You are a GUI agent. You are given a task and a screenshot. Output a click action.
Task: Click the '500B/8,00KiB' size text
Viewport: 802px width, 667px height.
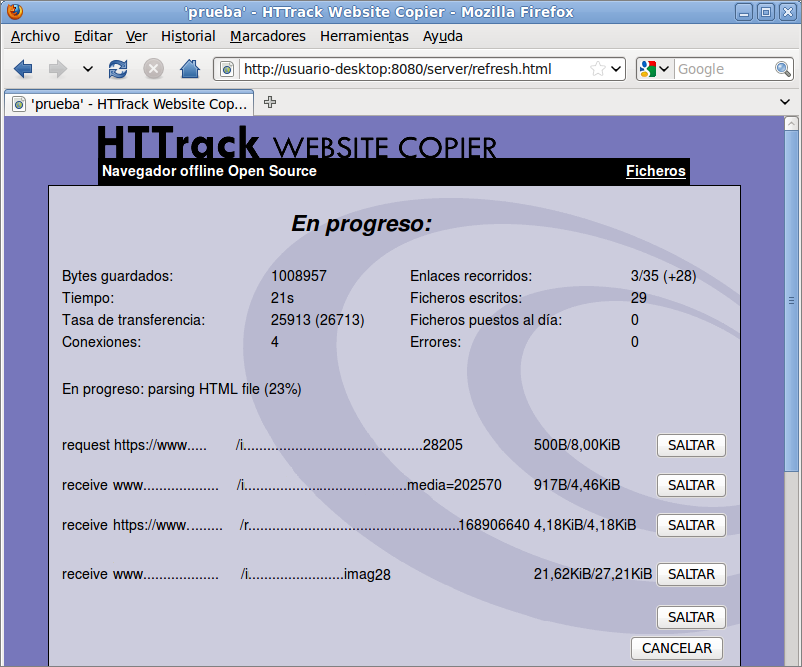click(577, 445)
